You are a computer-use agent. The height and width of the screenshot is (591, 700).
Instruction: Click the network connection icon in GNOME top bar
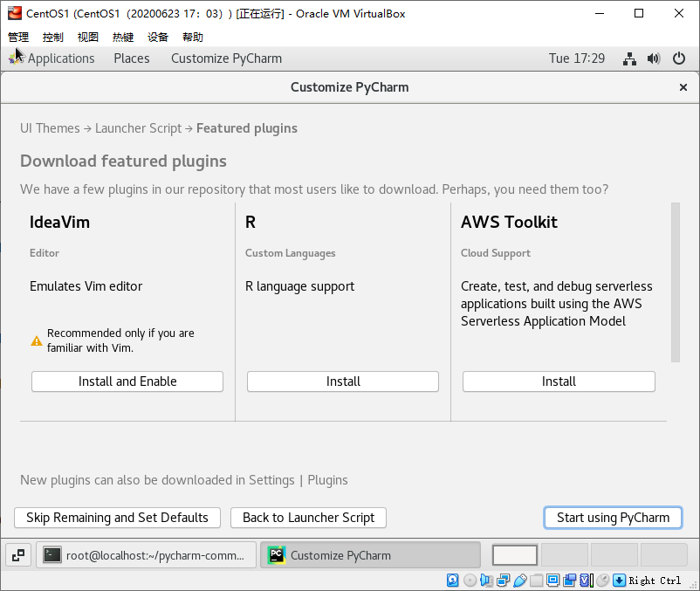click(x=629, y=58)
